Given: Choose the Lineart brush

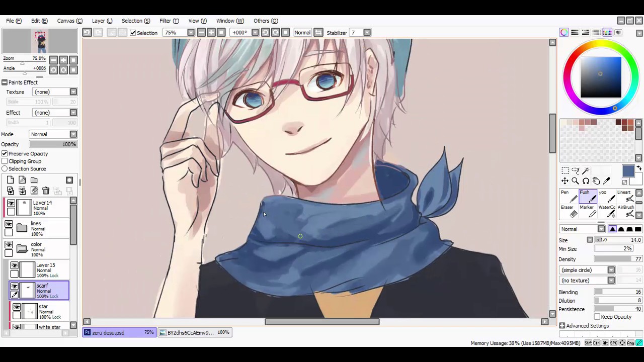Looking at the screenshot, I should pyautogui.click(x=625, y=196).
